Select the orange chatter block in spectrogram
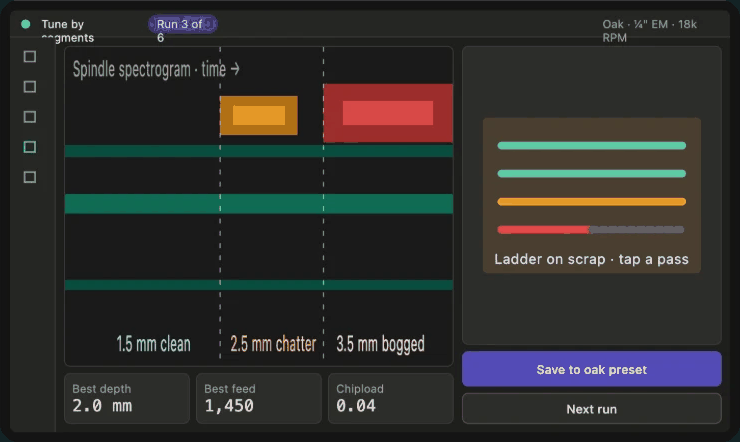This screenshot has width=740, height=442. [x=259, y=116]
